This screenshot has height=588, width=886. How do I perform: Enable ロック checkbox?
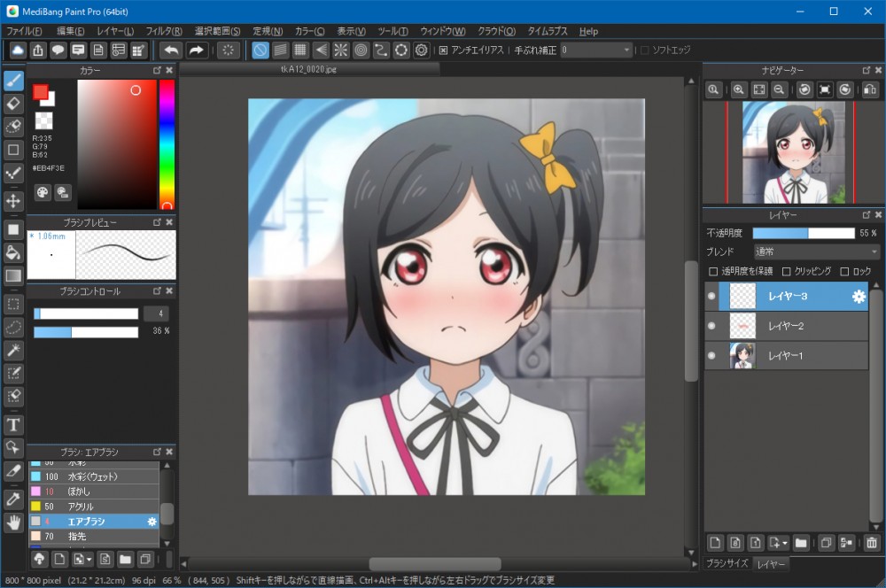pos(844,272)
